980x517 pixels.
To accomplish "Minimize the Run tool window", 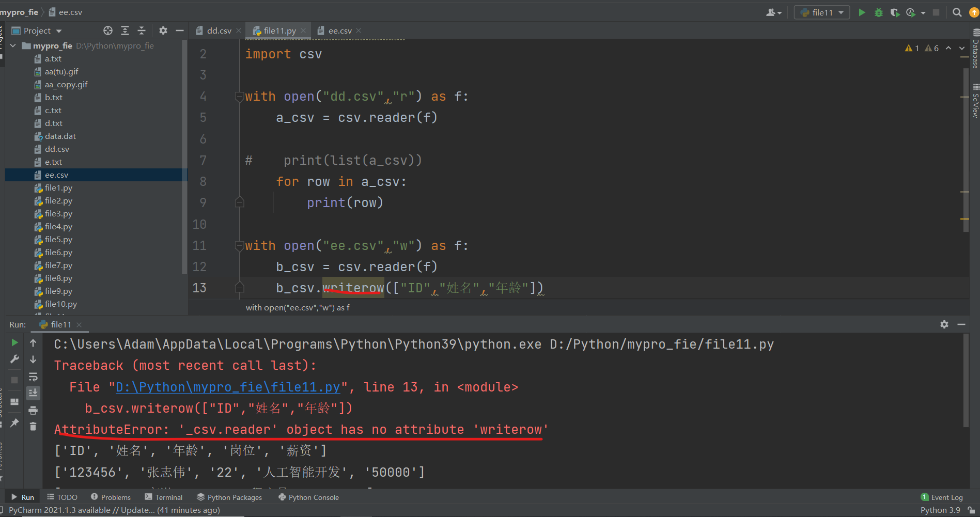I will pyautogui.click(x=961, y=324).
